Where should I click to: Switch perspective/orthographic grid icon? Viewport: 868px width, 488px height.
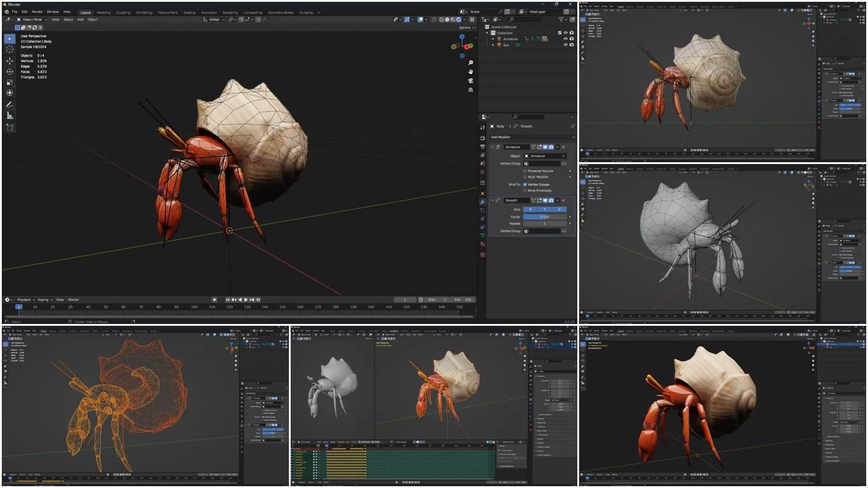pyautogui.click(x=471, y=90)
